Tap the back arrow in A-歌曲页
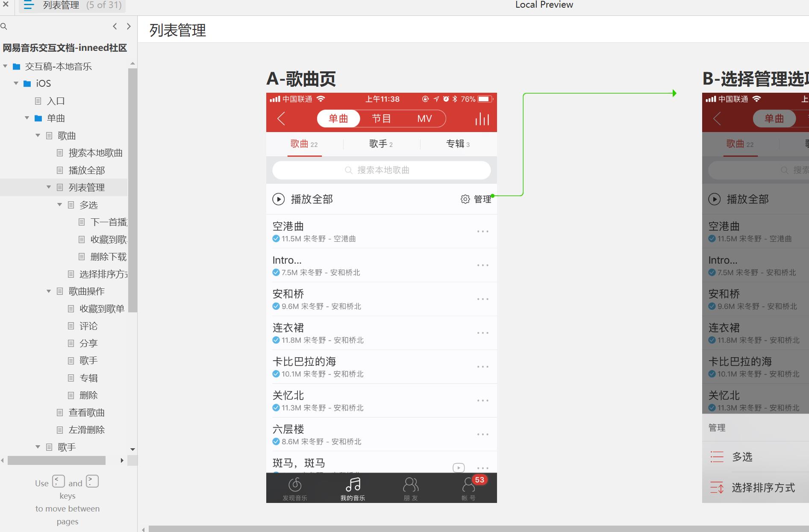809x532 pixels. tap(281, 118)
